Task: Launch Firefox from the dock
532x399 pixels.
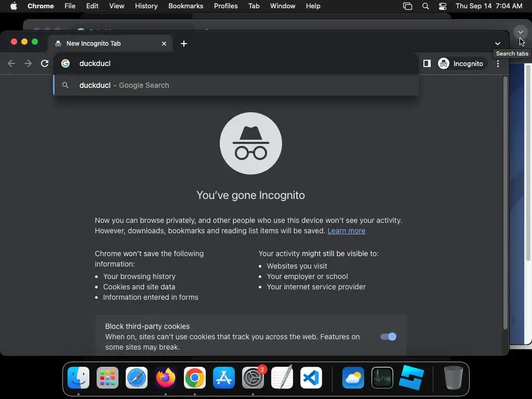Action: 166,378
